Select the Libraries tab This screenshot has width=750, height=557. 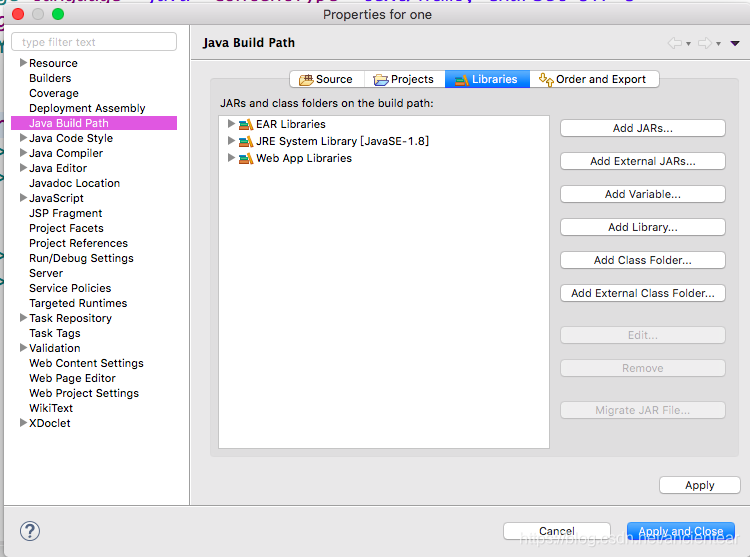click(x=487, y=79)
